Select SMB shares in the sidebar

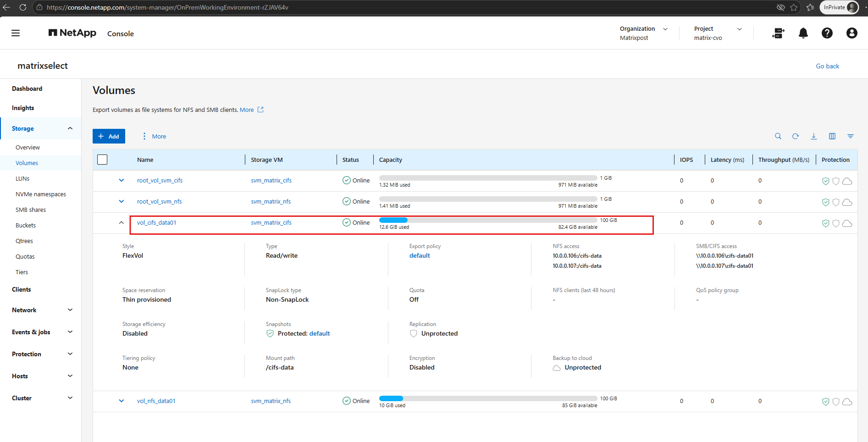(x=31, y=210)
